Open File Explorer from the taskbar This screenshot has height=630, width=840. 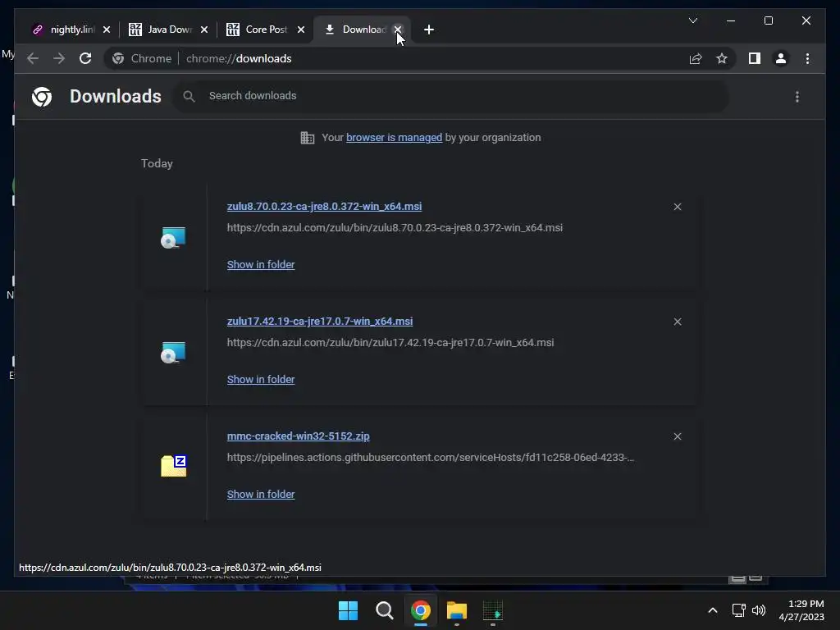[456, 610]
